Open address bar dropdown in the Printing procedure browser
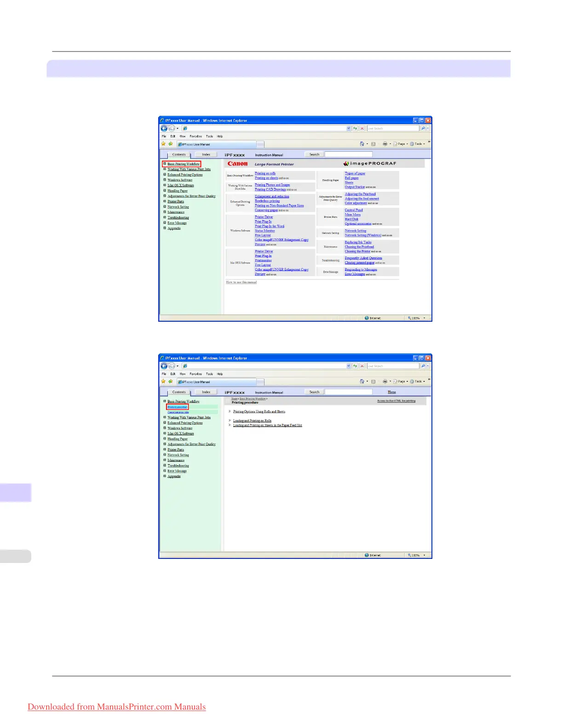This screenshot has width=563, height=728. 348,366
